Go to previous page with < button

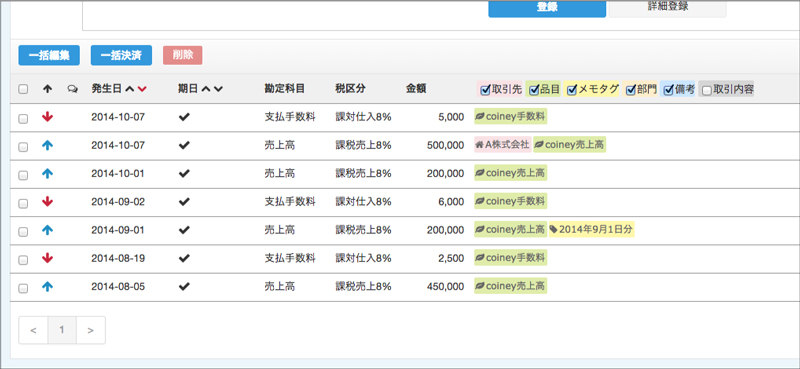coord(33,330)
